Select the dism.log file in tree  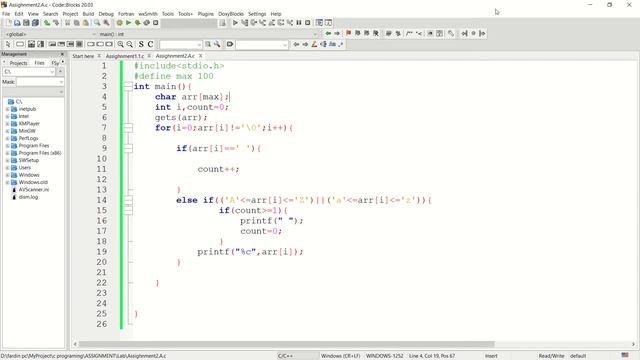[x=28, y=197]
